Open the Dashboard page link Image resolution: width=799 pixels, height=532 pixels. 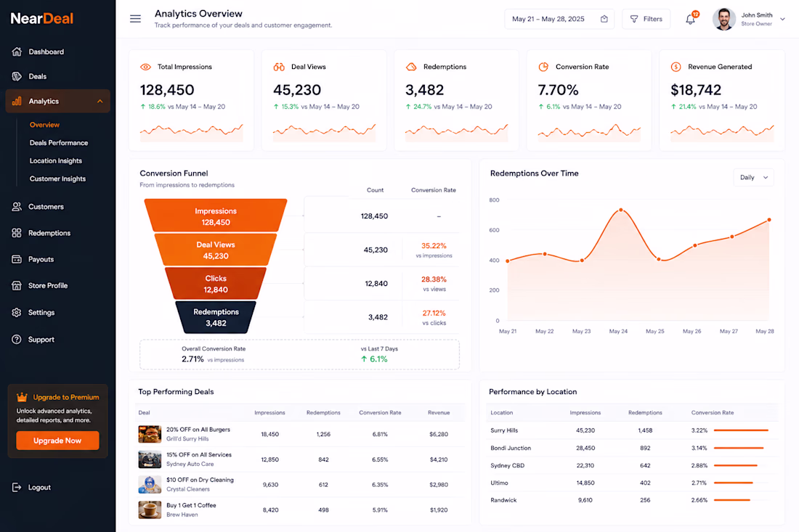46,52
